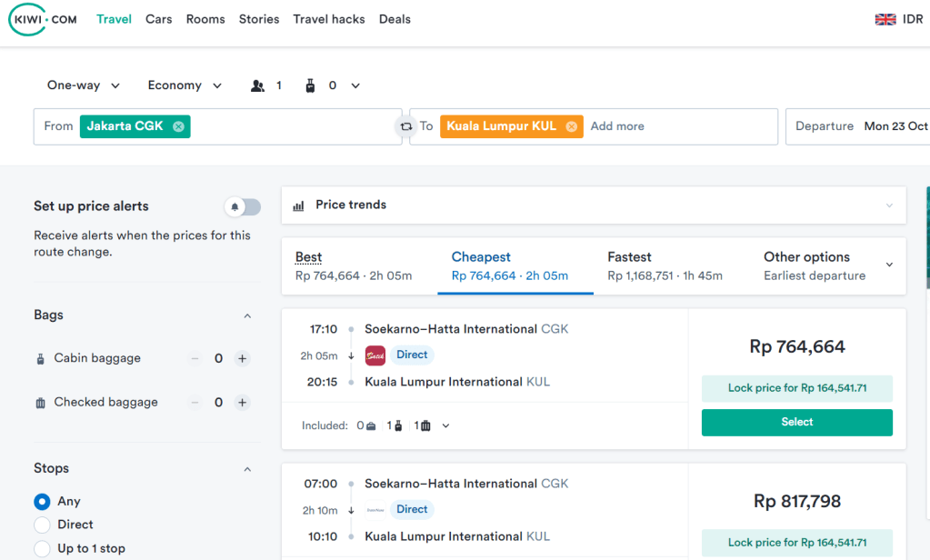Select the Direct stops option
The image size is (930, 560).
pos(42,525)
